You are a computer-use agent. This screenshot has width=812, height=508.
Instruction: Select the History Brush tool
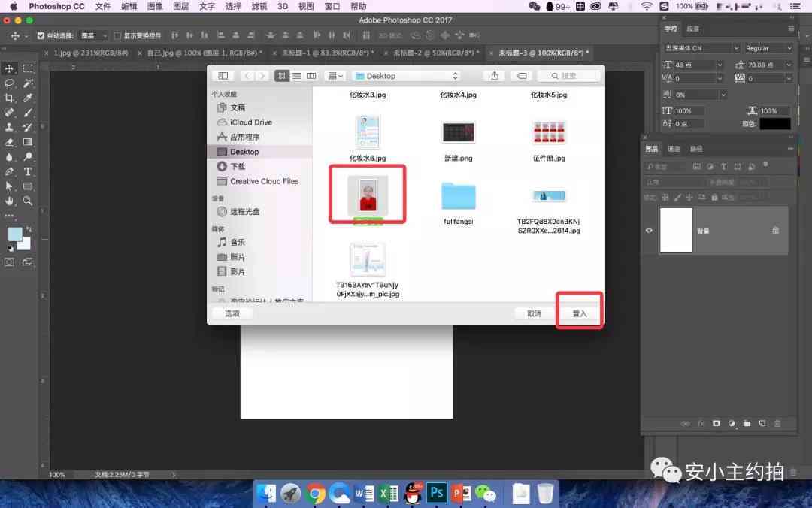pyautogui.click(x=28, y=127)
